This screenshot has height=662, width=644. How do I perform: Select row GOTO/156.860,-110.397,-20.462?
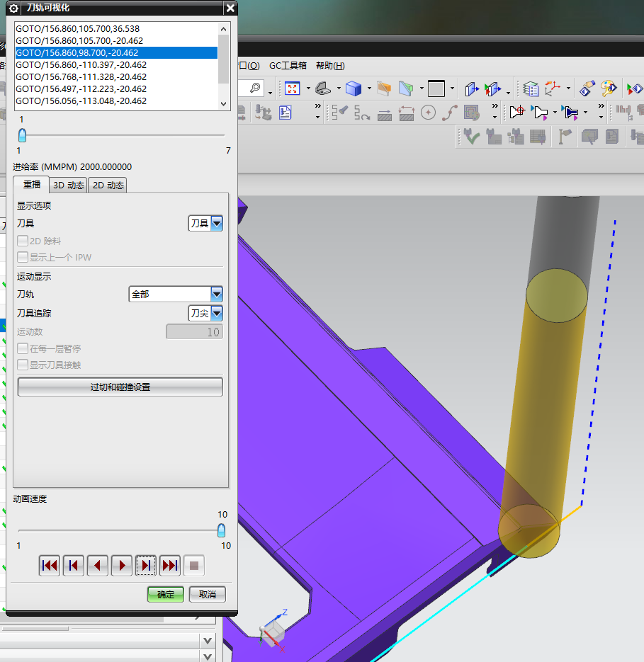tap(116, 64)
